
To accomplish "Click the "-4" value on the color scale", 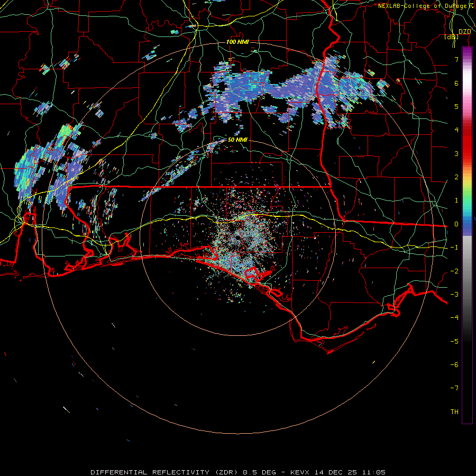I will coord(454,318).
